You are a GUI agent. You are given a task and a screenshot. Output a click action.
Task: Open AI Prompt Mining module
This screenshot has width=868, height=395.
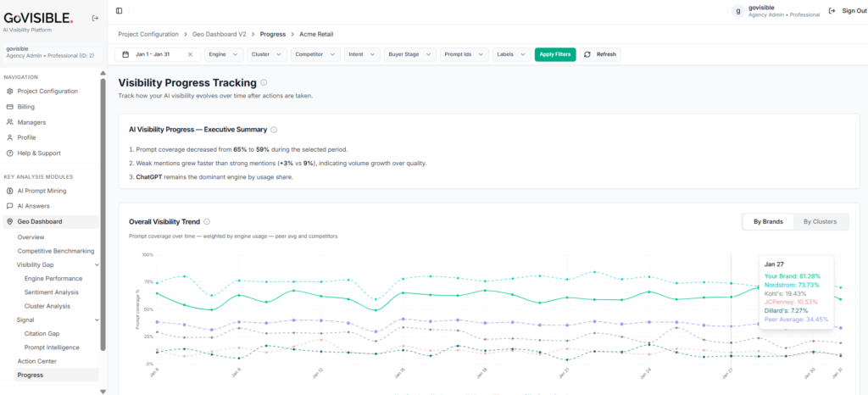[x=42, y=191]
